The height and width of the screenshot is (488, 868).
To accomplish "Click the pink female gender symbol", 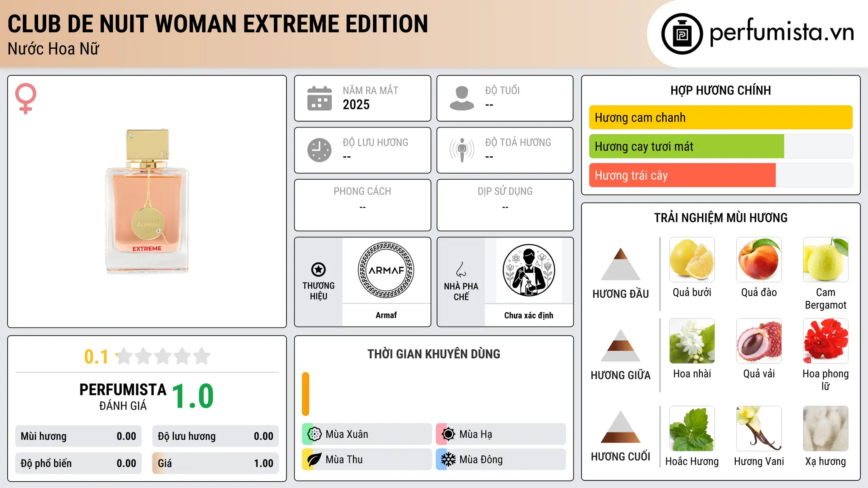I will [25, 98].
